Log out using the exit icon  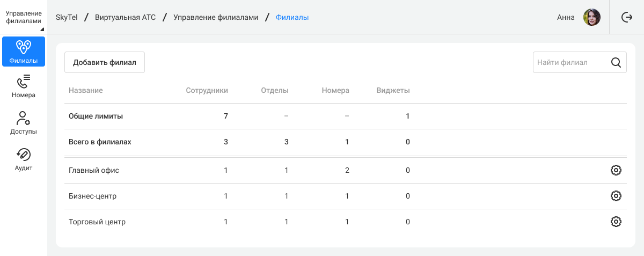[x=627, y=17]
